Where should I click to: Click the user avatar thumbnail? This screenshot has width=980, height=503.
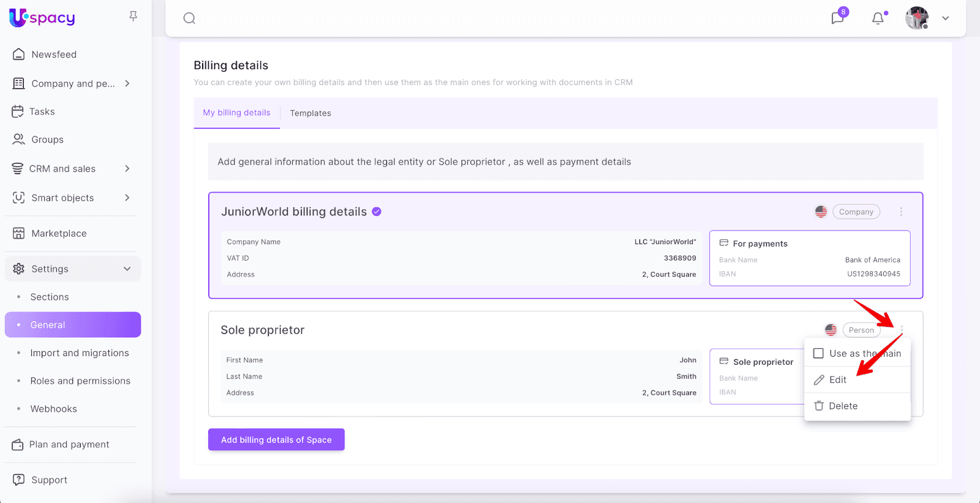(x=917, y=18)
